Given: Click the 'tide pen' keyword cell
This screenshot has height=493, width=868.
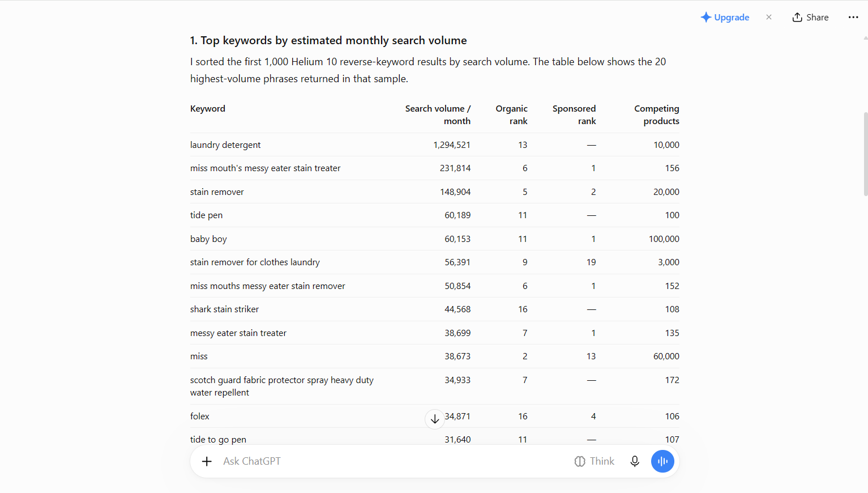Looking at the screenshot, I should click(206, 215).
